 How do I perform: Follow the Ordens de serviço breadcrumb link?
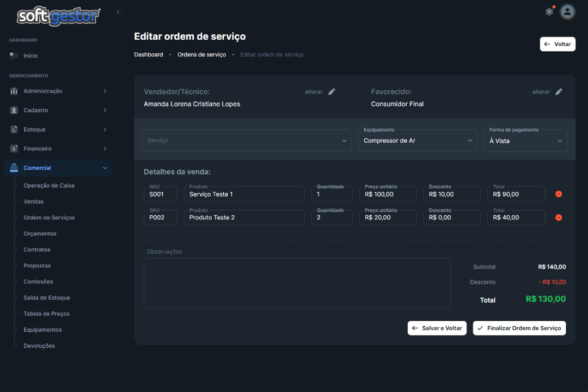(201, 55)
